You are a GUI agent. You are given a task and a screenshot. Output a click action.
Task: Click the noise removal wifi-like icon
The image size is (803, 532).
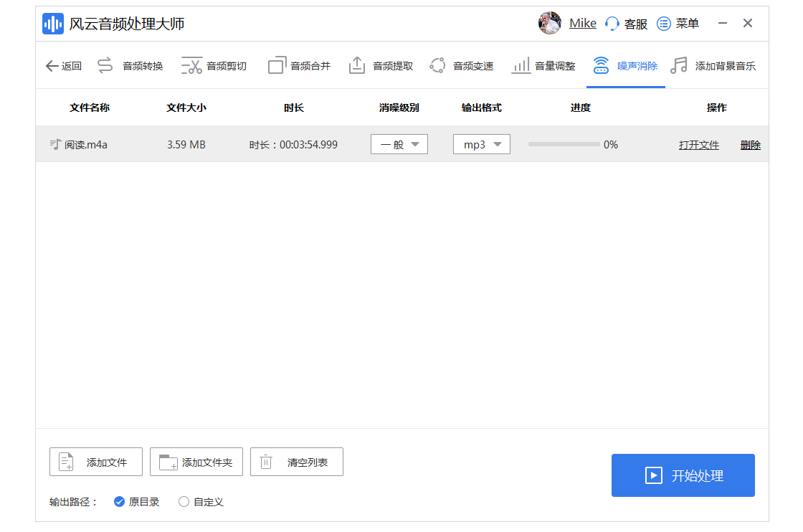click(601, 65)
